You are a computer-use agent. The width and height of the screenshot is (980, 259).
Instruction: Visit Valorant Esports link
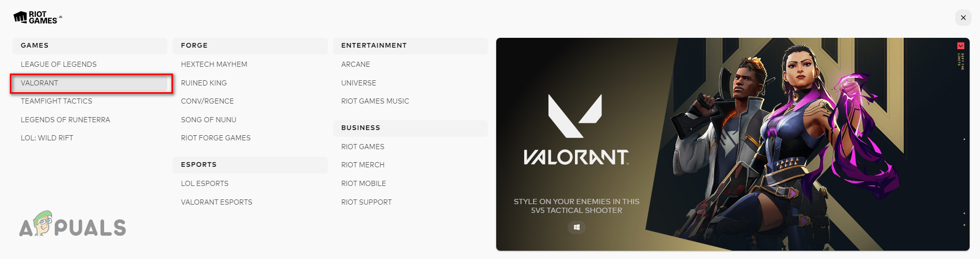pyautogui.click(x=217, y=202)
